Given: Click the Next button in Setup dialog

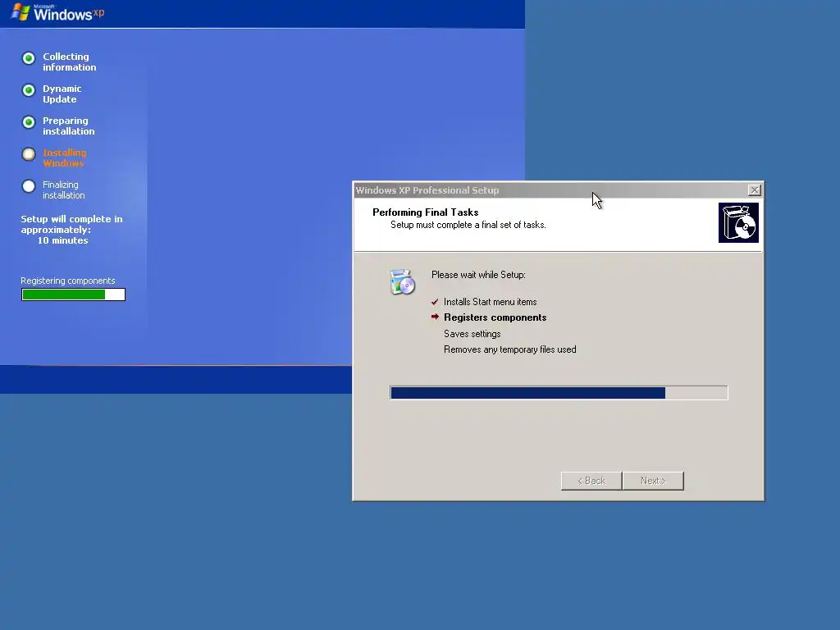Looking at the screenshot, I should 653,481.
